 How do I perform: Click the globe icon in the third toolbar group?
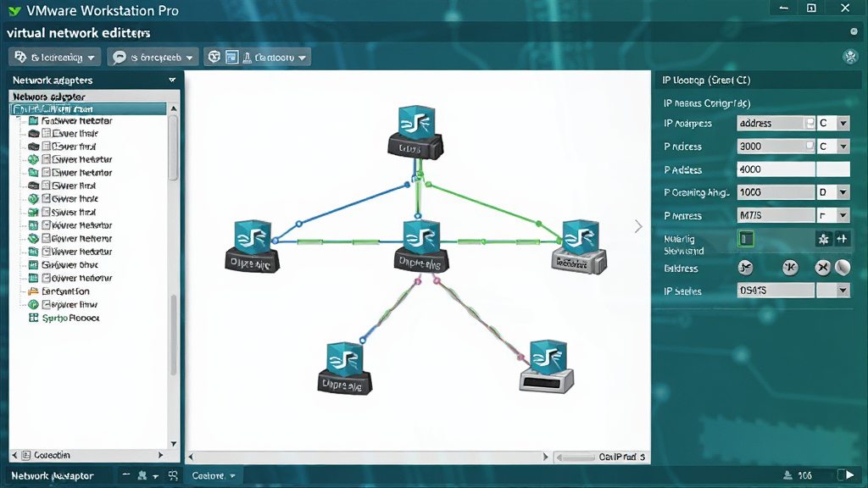click(214, 57)
